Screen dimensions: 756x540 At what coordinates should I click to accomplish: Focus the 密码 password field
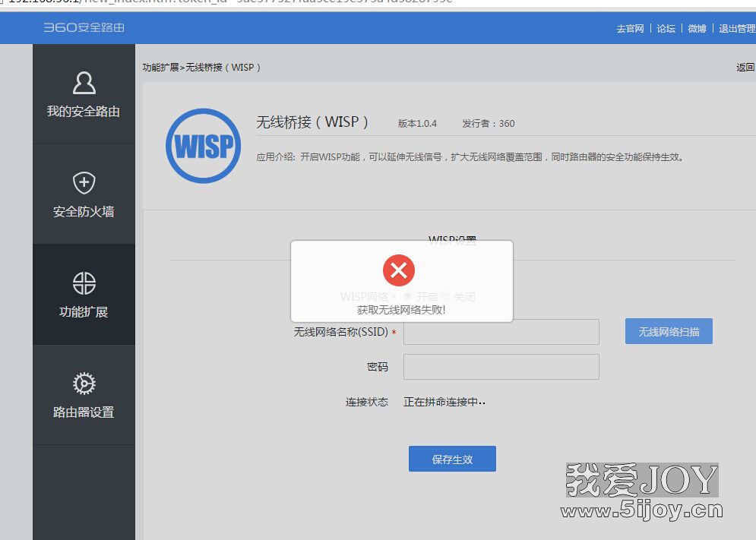pos(501,367)
